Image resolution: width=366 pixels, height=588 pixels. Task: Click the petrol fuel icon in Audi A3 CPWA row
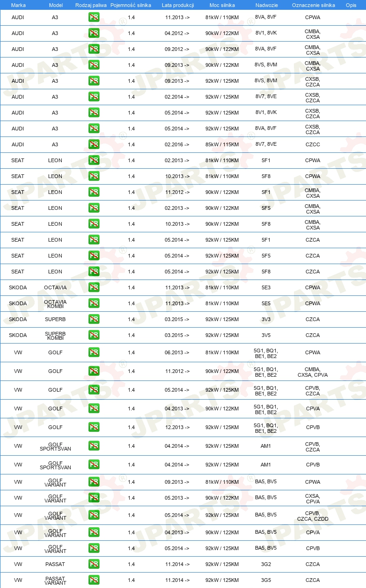tap(94, 17)
